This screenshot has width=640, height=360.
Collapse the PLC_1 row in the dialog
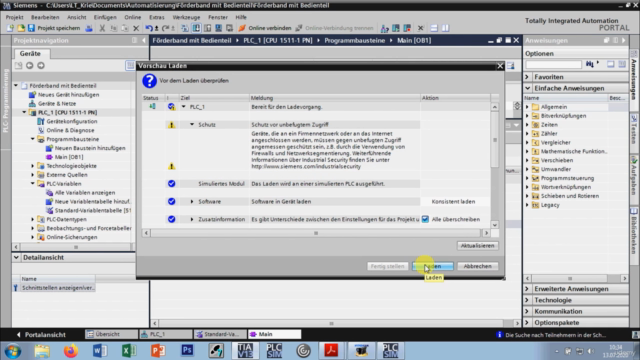pyautogui.click(x=184, y=107)
